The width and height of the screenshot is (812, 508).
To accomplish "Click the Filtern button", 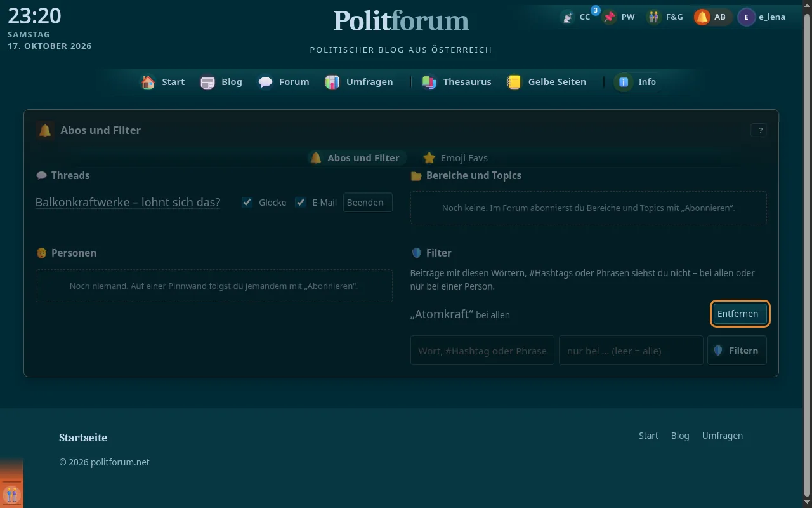I will (x=737, y=351).
